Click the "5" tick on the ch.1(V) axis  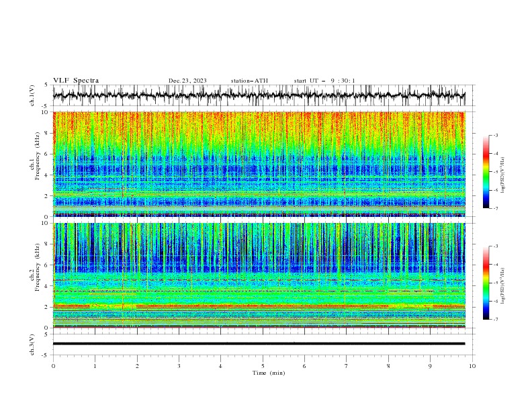[x=46, y=85]
